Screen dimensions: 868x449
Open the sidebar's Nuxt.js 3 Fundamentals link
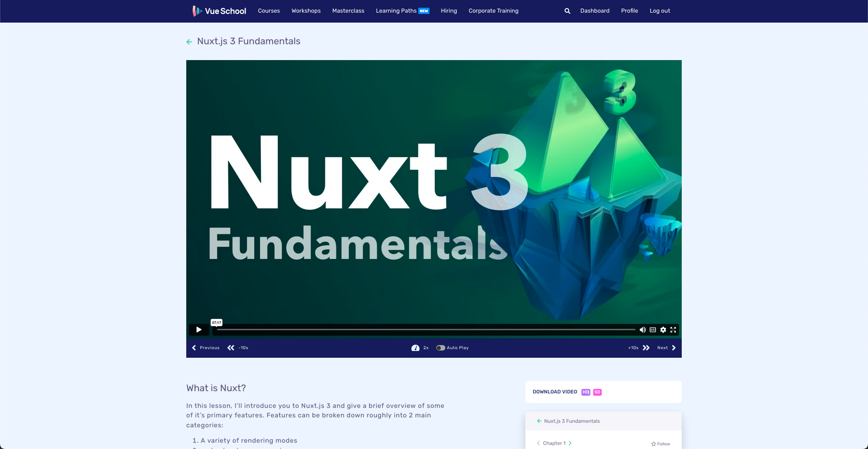(x=572, y=421)
